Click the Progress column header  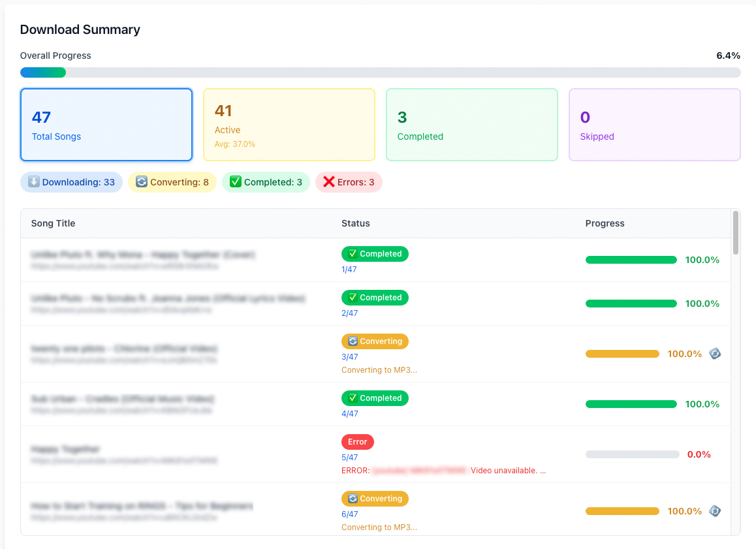(605, 223)
